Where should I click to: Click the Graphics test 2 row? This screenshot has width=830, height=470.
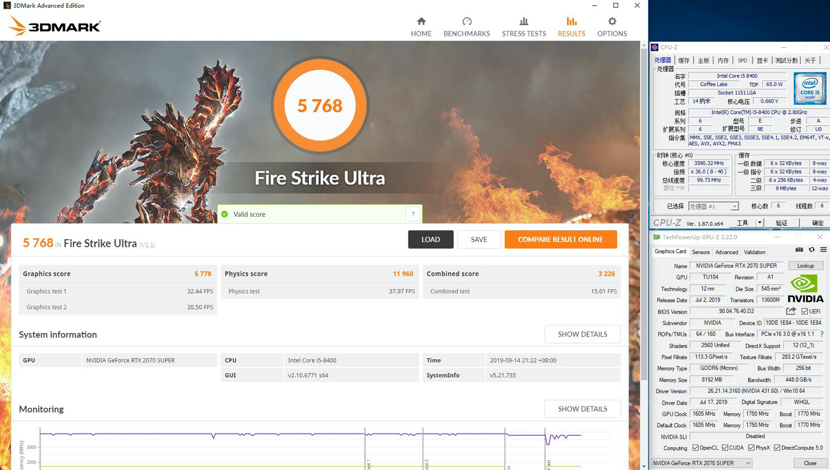(118, 307)
